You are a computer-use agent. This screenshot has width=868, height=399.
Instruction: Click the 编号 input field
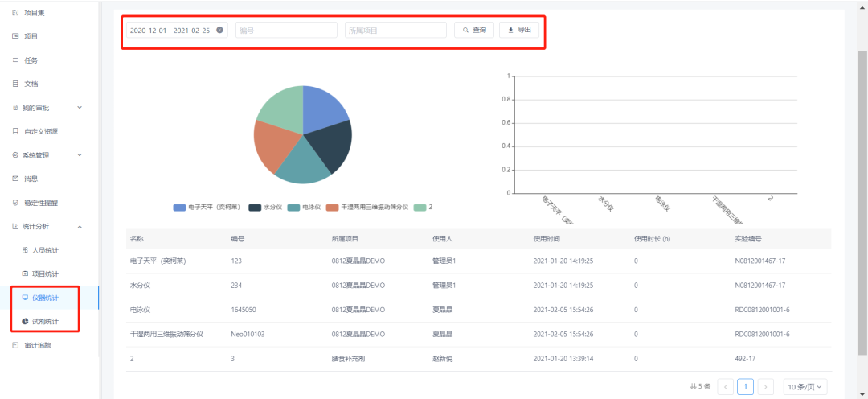[x=286, y=30]
